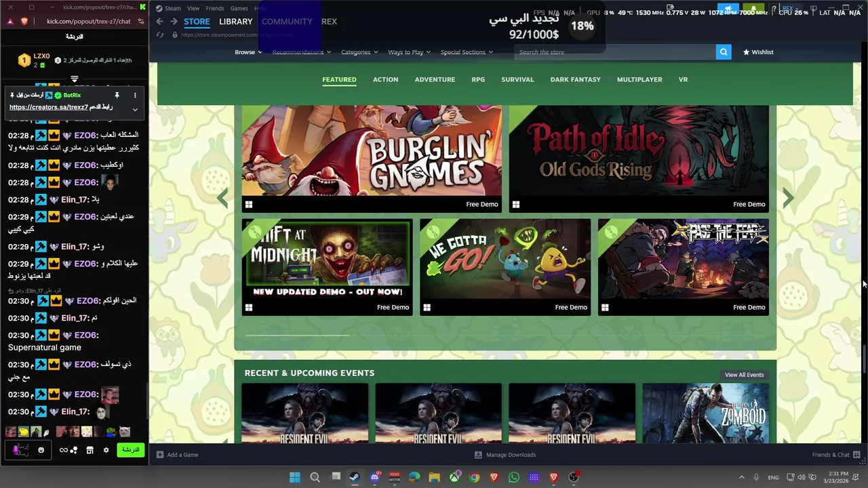Expand the Special Sections dropdown

[x=467, y=52]
